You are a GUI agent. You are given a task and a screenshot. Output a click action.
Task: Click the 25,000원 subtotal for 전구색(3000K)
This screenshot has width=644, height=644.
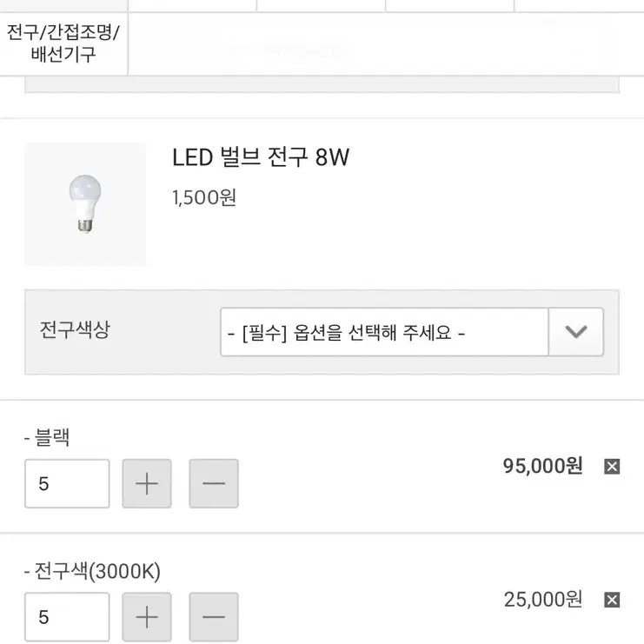(x=542, y=600)
